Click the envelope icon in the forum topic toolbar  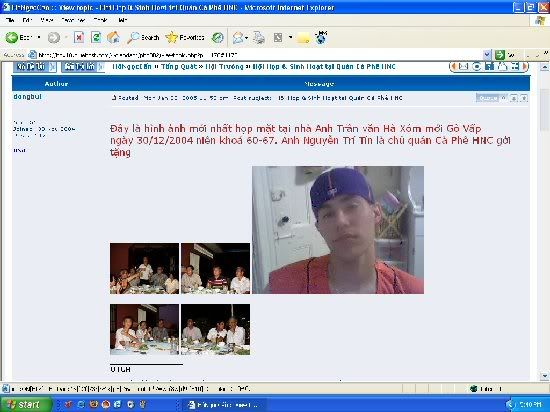point(463,66)
